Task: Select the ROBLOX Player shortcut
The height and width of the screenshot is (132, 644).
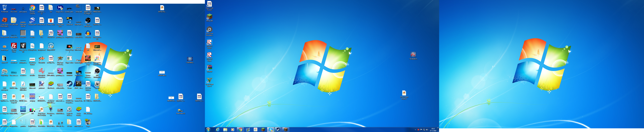Action: pos(210,57)
